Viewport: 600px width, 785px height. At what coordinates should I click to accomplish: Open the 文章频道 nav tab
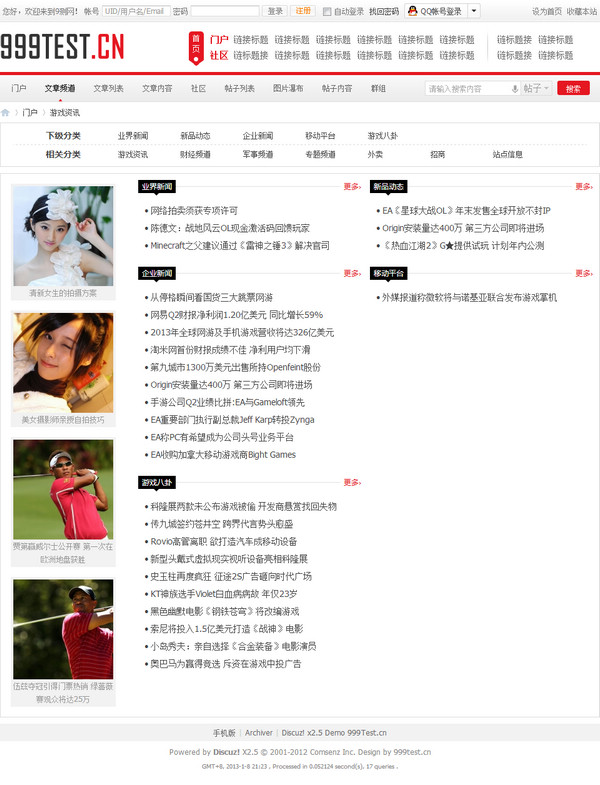(60, 88)
